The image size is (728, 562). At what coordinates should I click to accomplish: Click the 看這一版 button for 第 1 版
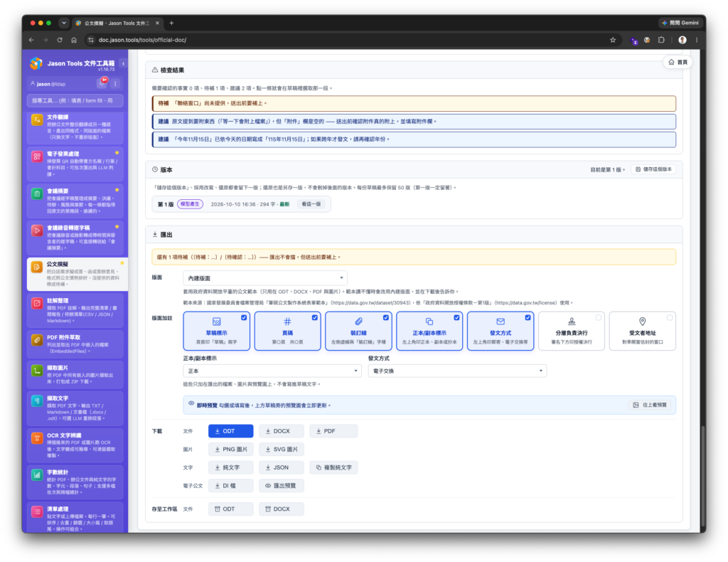click(311, 204)
